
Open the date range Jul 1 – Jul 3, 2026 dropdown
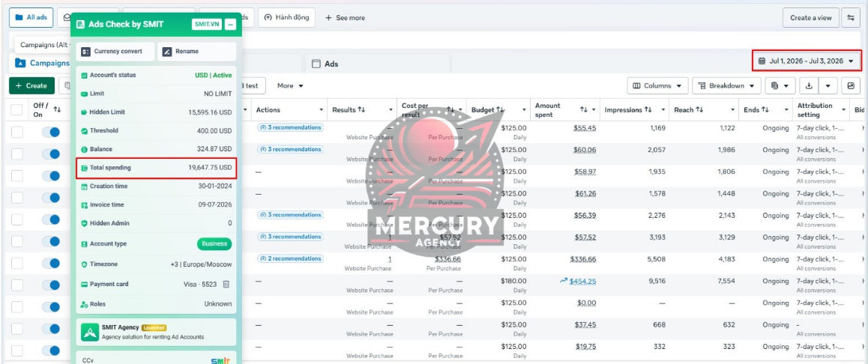[x=806, y=61]
